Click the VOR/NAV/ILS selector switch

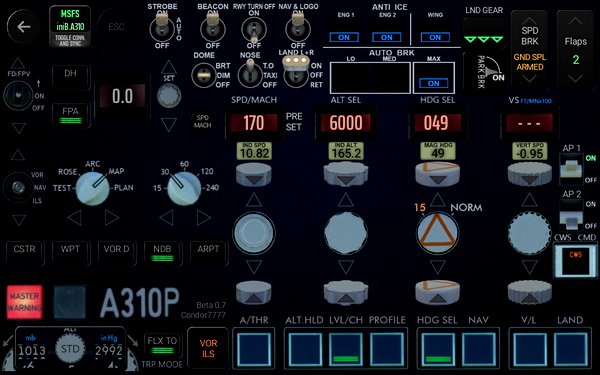coord(18,187)
